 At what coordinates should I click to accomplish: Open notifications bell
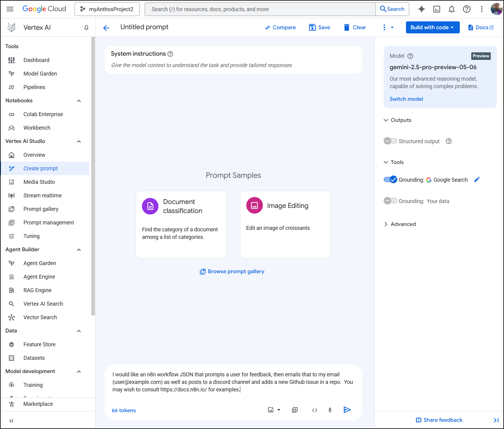pyautogui.click(x=452, y=9)
